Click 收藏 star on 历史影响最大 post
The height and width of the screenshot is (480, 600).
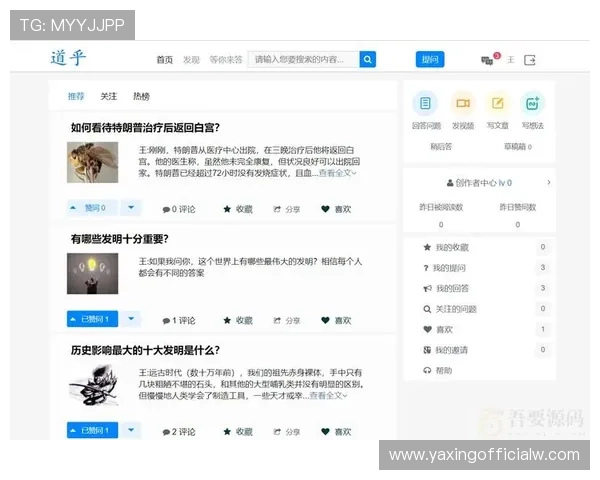tap(238, 432)
